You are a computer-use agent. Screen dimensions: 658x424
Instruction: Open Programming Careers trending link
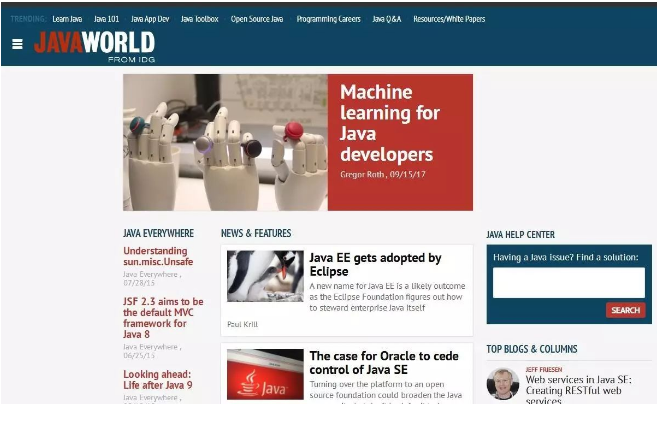pyautogui.click(x=329, y=19)
